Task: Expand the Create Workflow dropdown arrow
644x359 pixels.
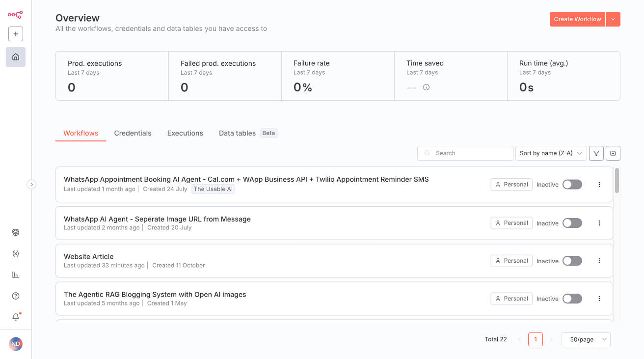Action: pyautogui.click(x=613, y=19)
